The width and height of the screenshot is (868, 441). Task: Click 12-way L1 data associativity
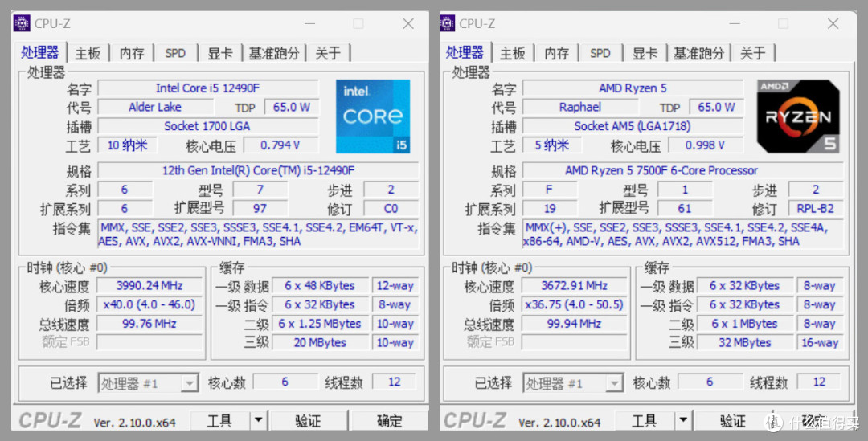[395, 285]
